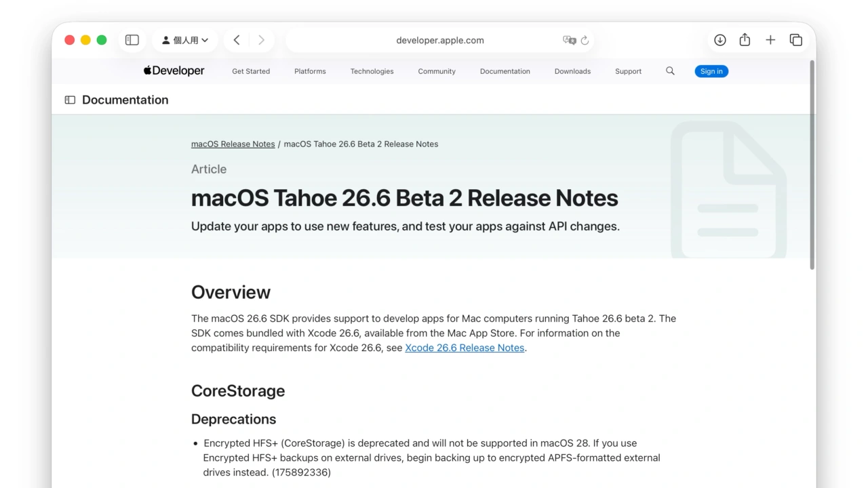
Task: Open the Technologies menu item
Action: (372, 71)
